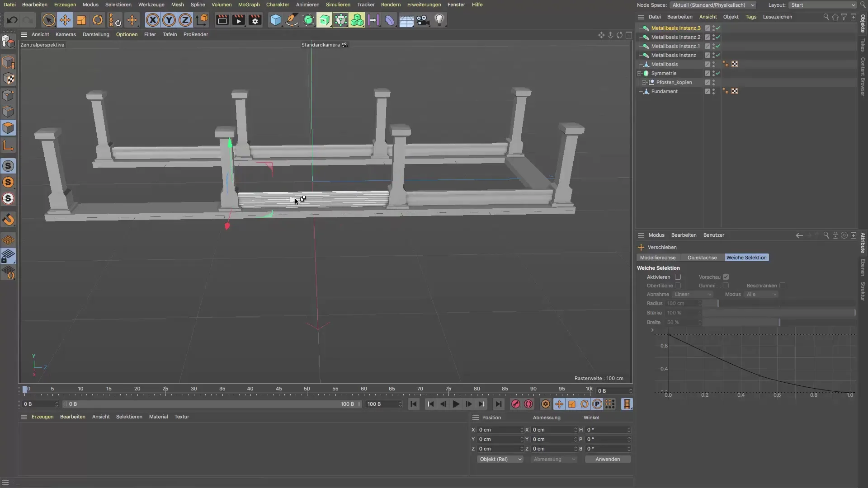Select the Live Selection tool
The image size is (868, 488).
(48, 20)
